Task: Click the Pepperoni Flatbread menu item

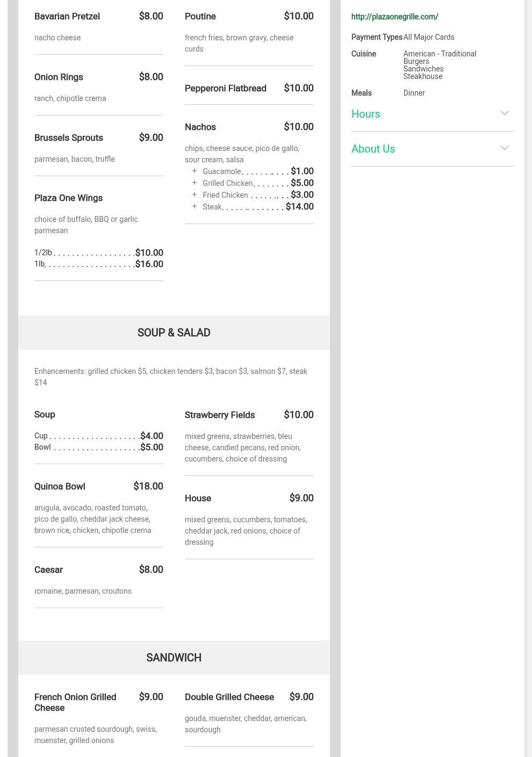Action: [225, 89]
